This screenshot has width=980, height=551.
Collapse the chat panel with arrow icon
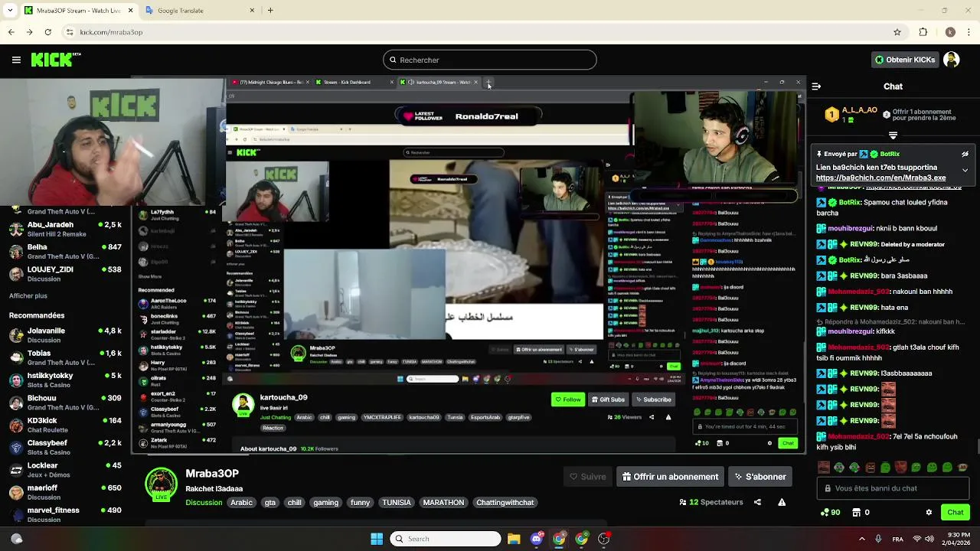point(816,86)
